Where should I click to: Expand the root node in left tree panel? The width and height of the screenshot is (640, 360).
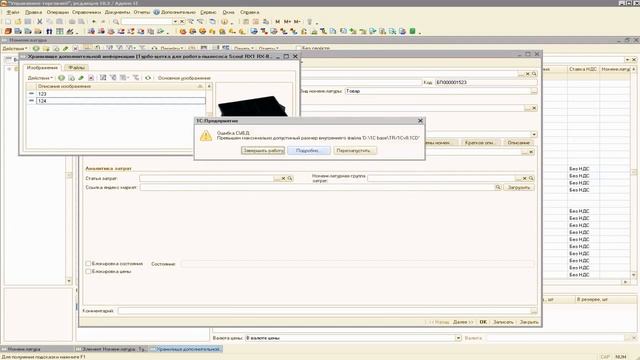click(x=9, y=69)
